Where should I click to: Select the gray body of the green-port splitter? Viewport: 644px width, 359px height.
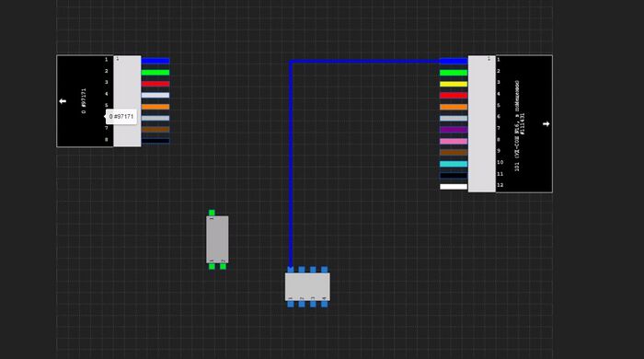coord(217,239)
